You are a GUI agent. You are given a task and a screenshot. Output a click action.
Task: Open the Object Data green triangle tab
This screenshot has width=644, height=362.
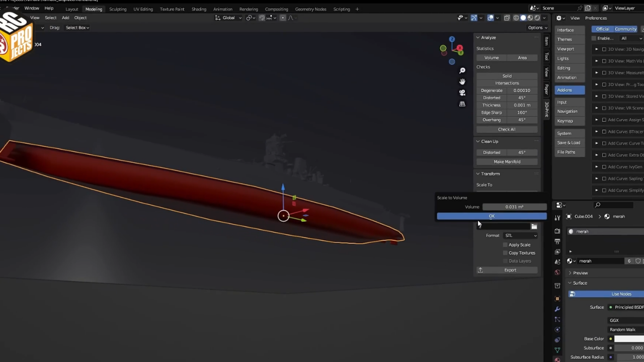click(x=557, y=350)
